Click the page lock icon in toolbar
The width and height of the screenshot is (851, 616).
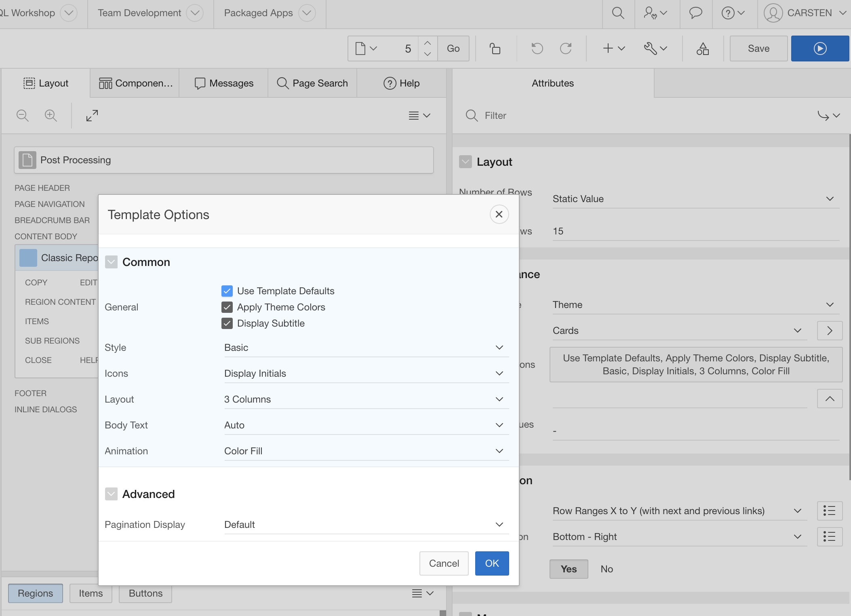495,49
